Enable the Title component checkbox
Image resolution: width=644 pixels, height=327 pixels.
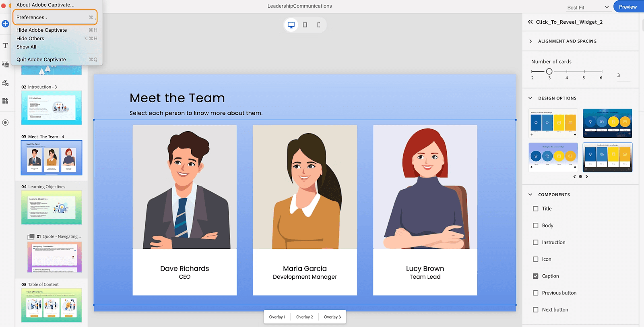536,209
